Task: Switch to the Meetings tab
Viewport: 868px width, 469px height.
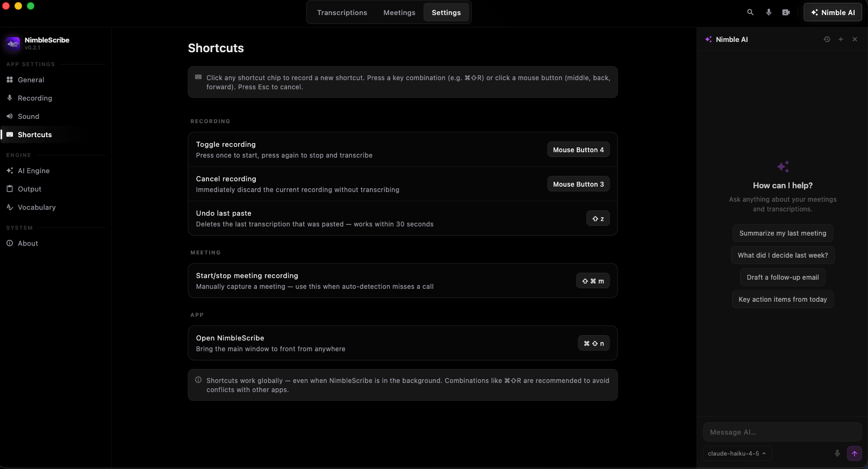Action: point(399,12)
